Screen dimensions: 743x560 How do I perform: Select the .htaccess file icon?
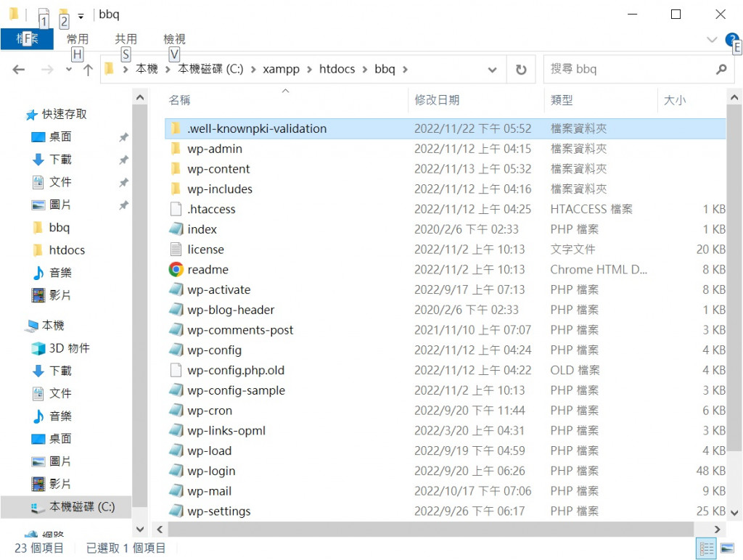click(176, 209)
